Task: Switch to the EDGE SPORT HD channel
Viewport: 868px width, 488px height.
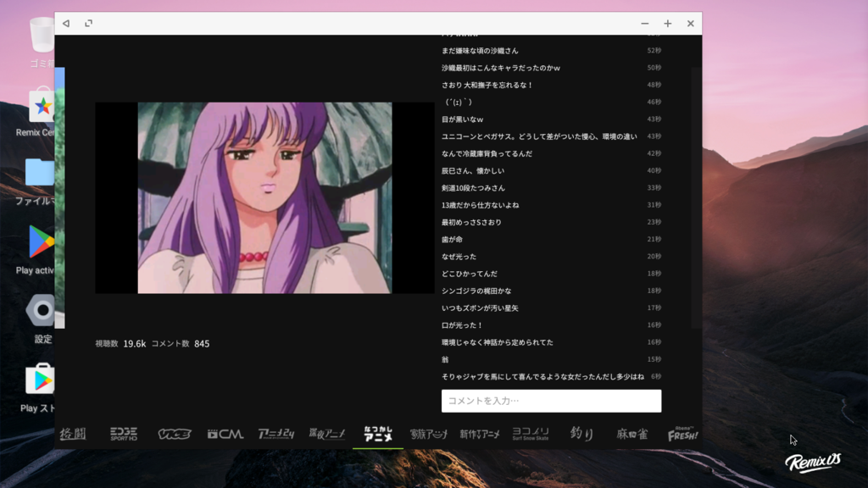Action: pyautogui.click(x=124, y=435)
